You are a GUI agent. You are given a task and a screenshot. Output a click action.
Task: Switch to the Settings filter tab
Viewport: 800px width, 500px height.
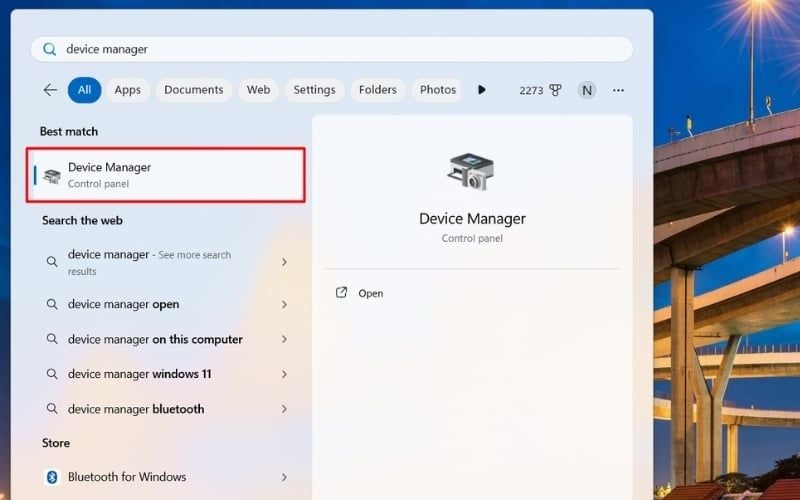(x=314, y=90)
